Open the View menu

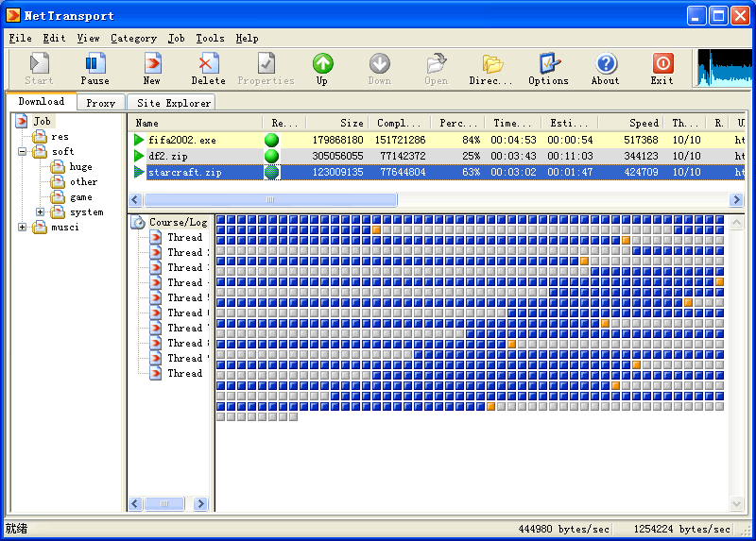[x=88, y=38]
